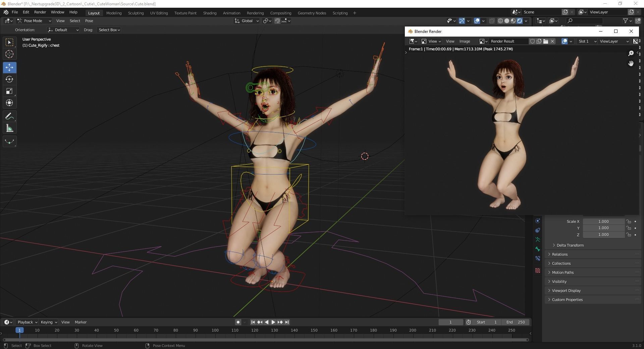Viewport: 644px width, 349px height.
Task: Switch to Rendered viewport shading
Action: (520, 21)
